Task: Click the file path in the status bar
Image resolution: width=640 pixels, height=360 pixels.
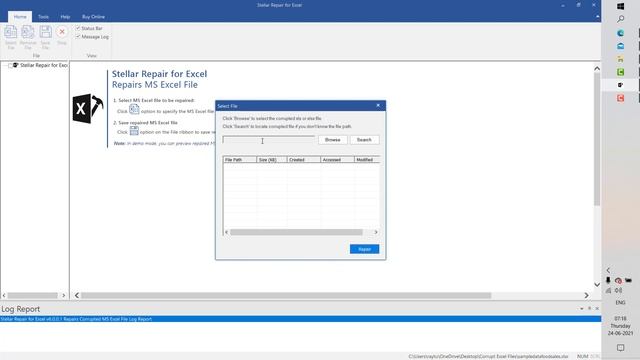Action: click(488, 356)
